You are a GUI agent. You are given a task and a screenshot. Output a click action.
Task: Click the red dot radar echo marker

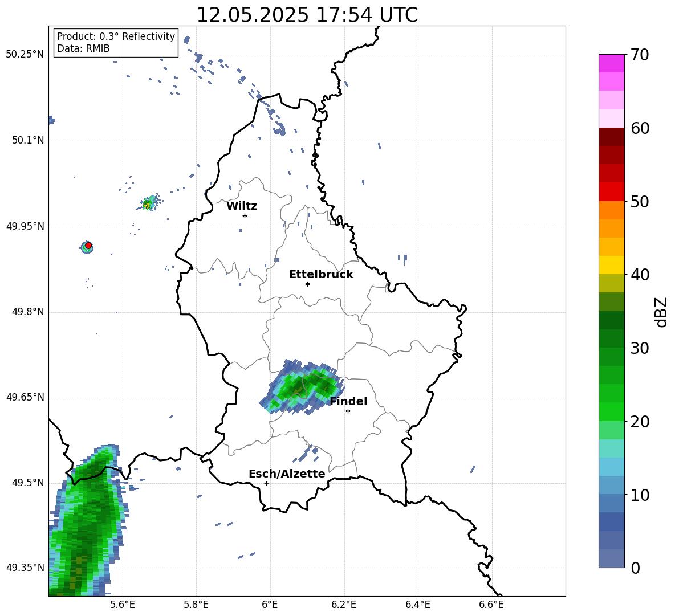(x=88, y=246)
